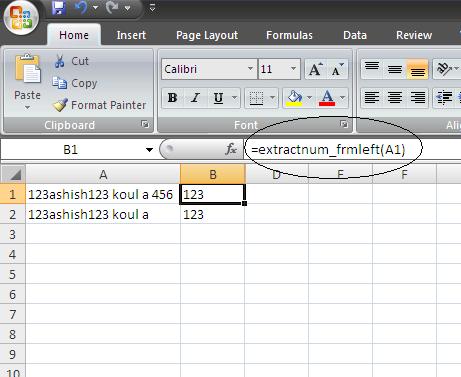The width and height of the screenshot is (461, 377).
Task: Open the Font dialog launcher
Action: pos(344,124)
